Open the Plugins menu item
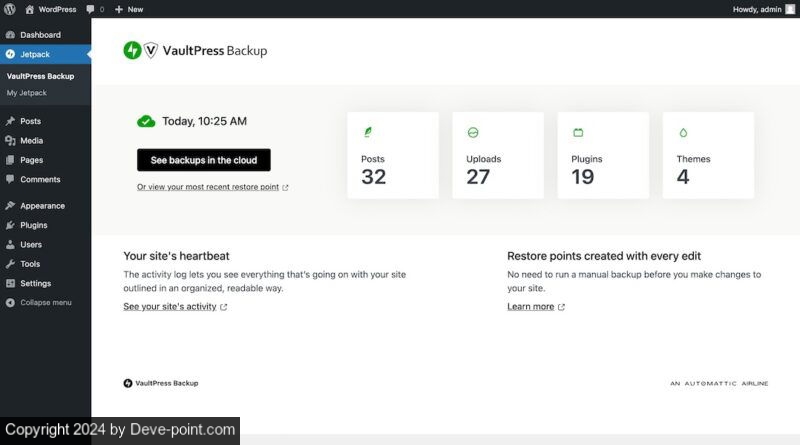800x445 pixels. pos(34,225)
